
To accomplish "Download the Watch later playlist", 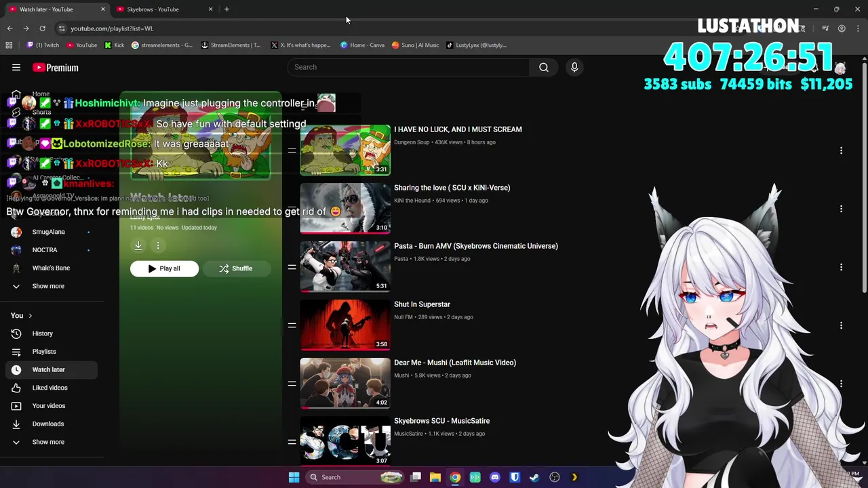I will pyautogui.click(x=138, y=245).
